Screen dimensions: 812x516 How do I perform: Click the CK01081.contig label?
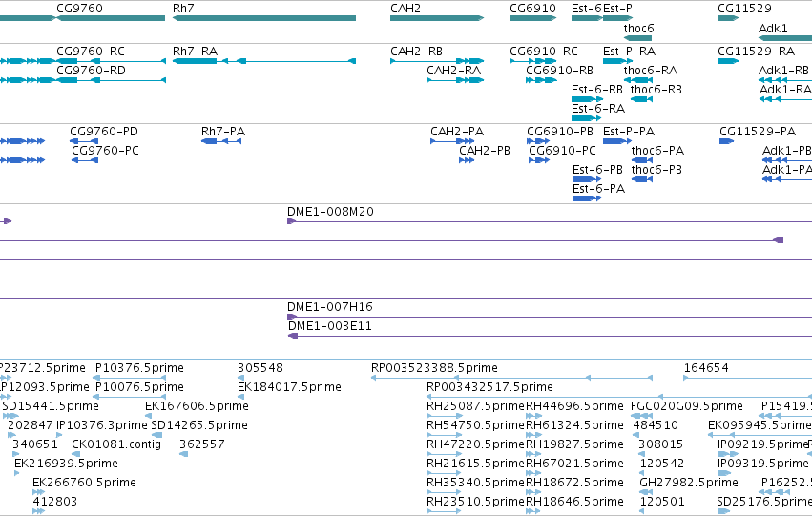click(116, 444)
